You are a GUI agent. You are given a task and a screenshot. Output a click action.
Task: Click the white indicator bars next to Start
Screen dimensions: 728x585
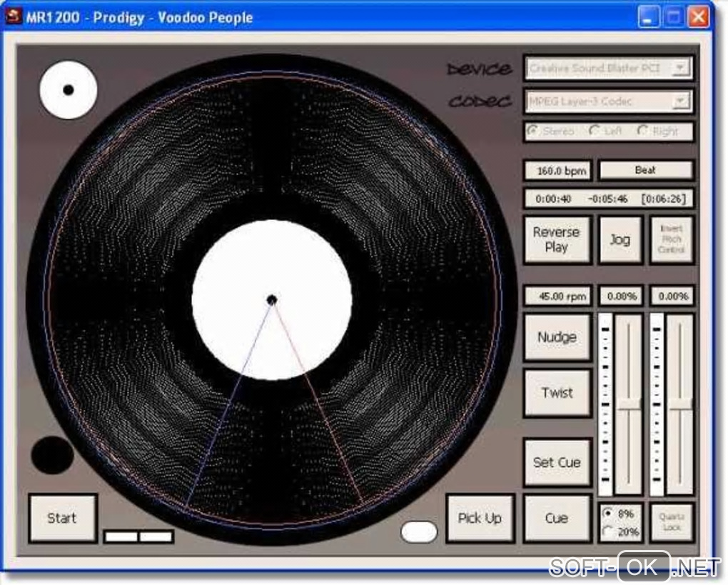click(139, 536)
